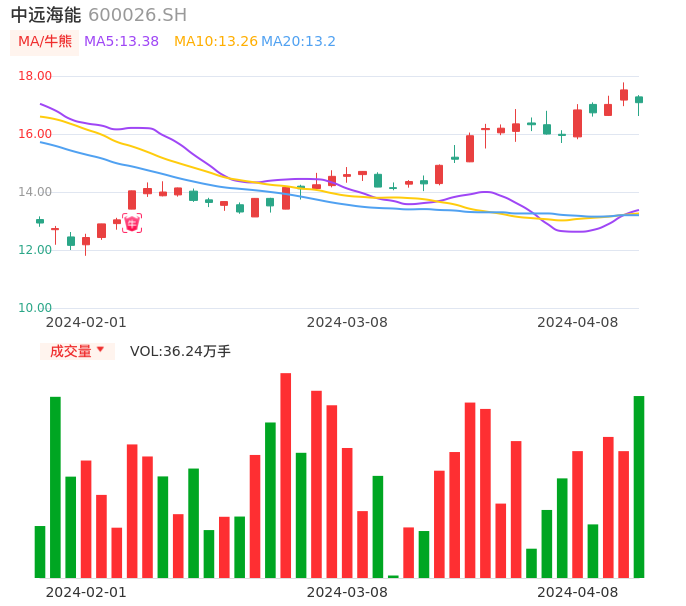Select the MA20:13.2 legend label

(298, 42)
